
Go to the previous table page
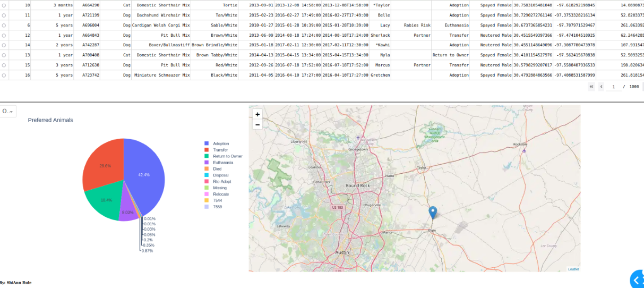point(601,87)
